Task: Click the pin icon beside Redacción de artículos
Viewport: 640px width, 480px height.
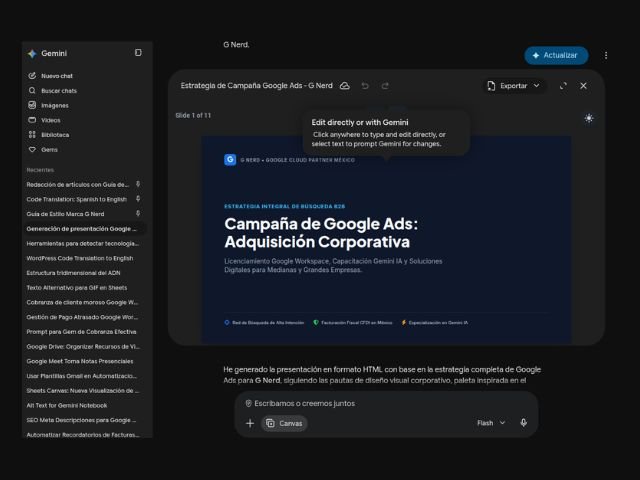Action: (x=138, y=184)
